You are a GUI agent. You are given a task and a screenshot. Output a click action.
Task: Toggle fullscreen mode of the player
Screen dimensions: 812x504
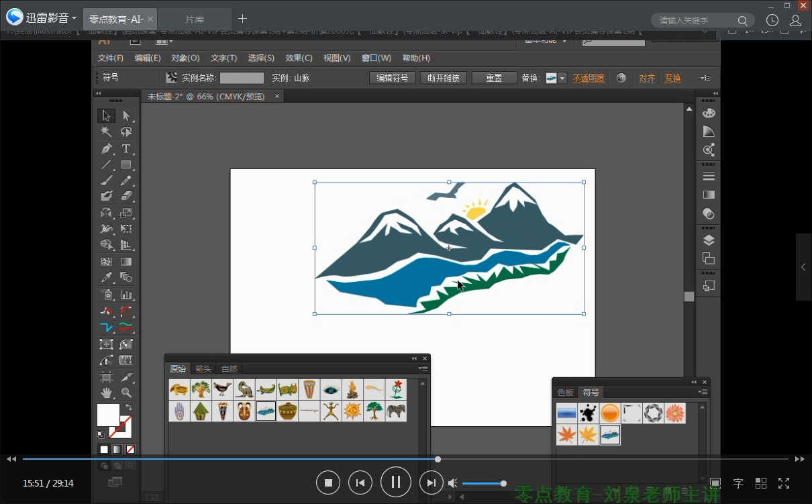tap(783, 483)
